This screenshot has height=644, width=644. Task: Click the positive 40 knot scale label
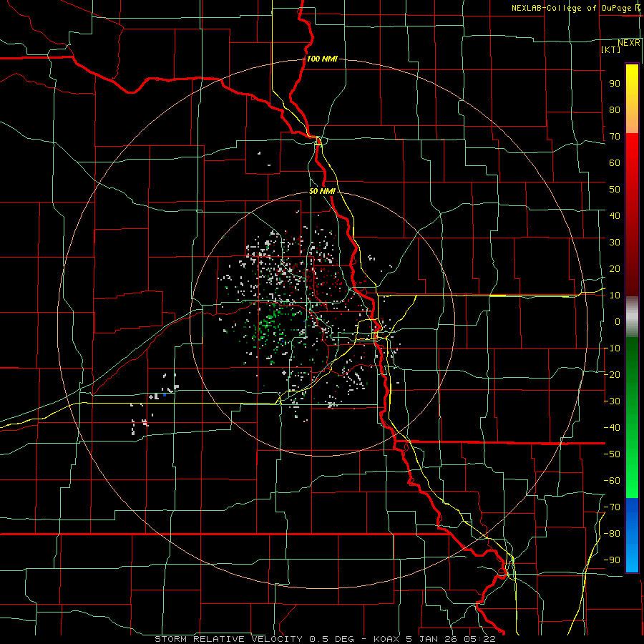point(615,216)
